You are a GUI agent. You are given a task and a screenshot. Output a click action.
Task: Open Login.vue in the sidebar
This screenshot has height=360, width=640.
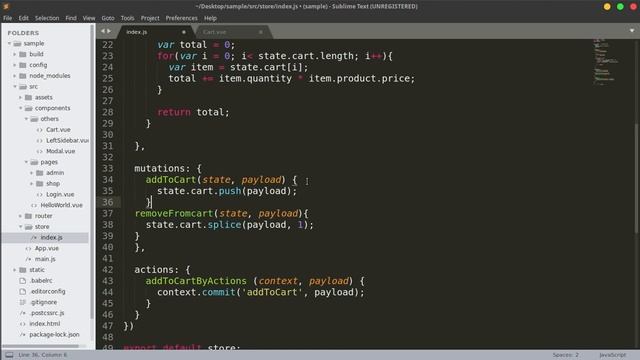click(60, 194)
